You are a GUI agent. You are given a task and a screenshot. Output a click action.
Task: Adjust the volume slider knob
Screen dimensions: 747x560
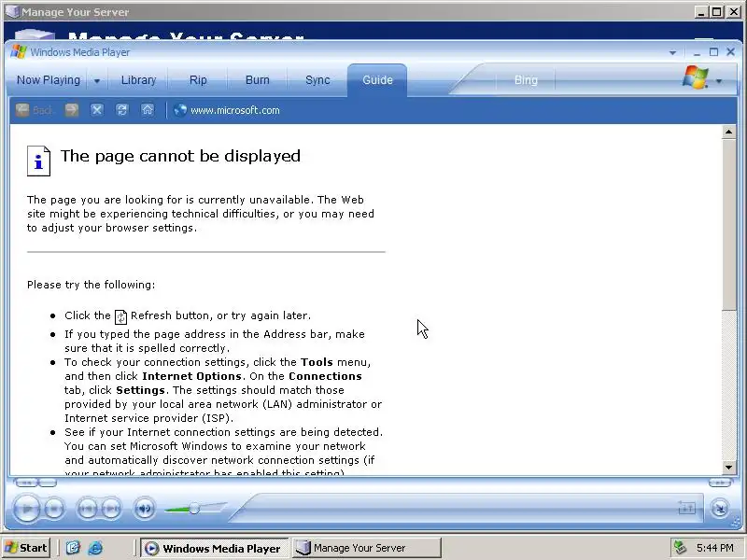pos(194,509)
